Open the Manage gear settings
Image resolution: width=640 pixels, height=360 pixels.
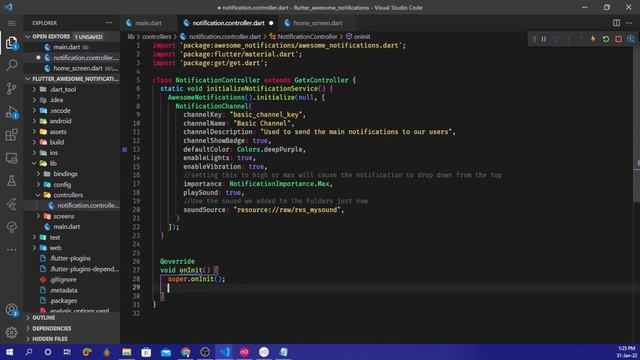11,333
